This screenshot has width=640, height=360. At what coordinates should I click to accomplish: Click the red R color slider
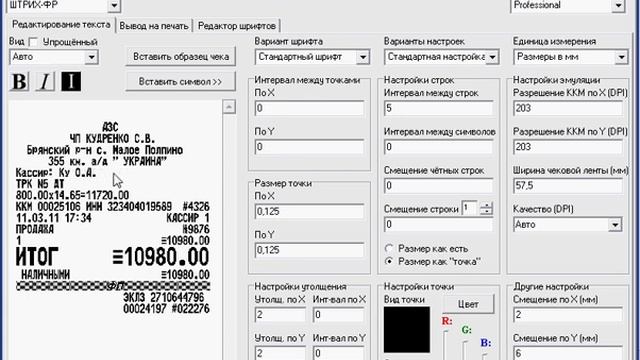click(446, 345)
